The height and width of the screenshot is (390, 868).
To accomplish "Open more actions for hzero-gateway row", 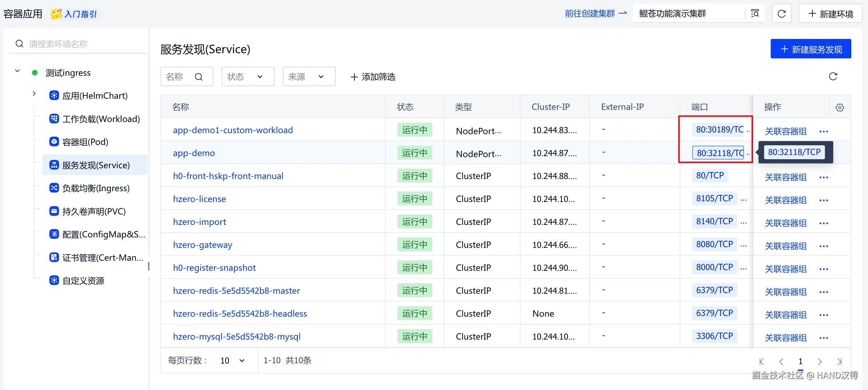I will [824, 246].
